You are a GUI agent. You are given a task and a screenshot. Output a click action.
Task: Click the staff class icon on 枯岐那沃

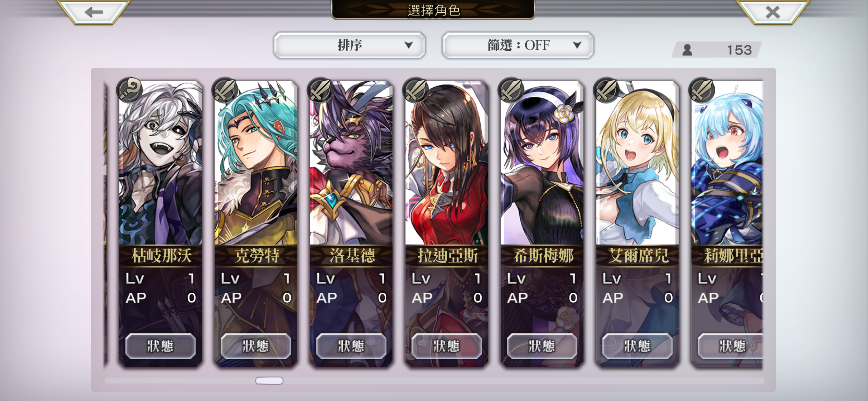(129, 90)
